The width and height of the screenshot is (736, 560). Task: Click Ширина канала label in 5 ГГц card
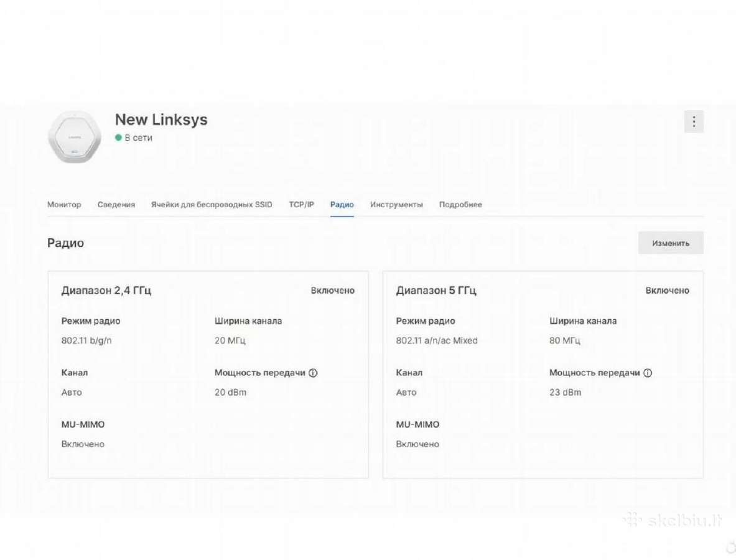point(583,321)
